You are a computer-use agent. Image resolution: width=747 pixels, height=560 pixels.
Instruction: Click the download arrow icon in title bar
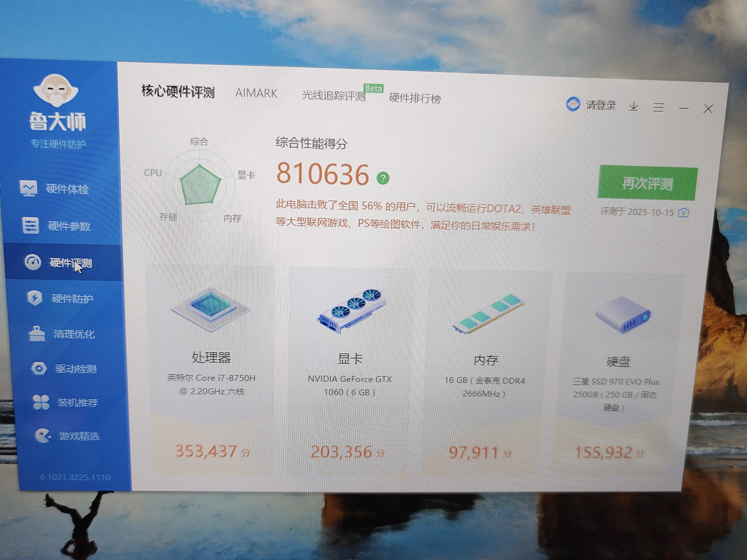coord(633,106)
